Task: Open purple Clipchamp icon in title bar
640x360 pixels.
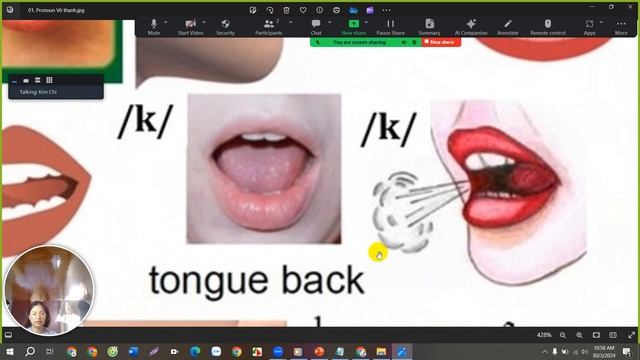Action: tap(370, 10)
